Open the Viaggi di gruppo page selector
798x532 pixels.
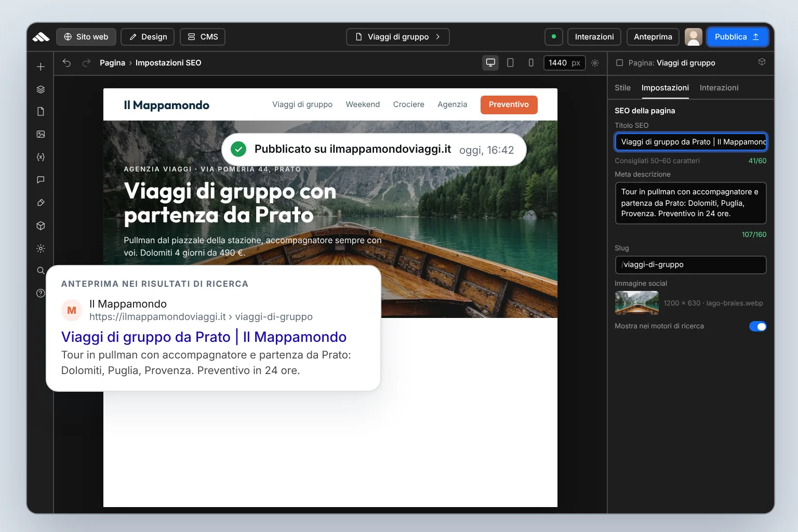pos(397,37)
